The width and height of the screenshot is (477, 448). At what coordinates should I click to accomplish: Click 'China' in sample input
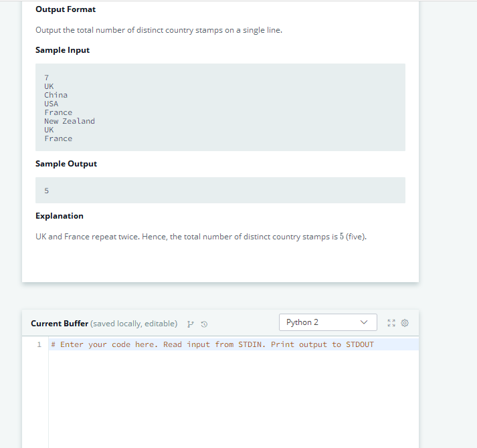(x=56, y=95)
